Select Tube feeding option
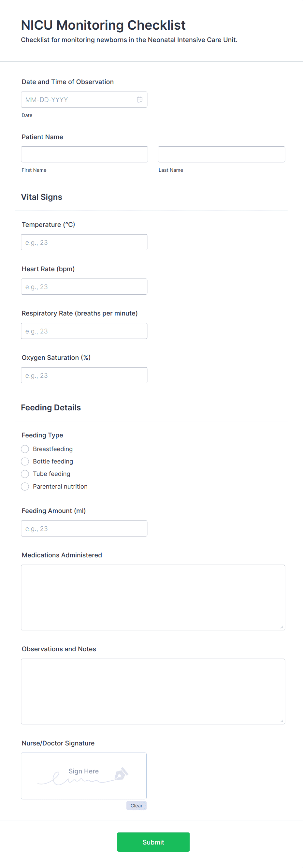The image size is (303, 868). point(24,474)
